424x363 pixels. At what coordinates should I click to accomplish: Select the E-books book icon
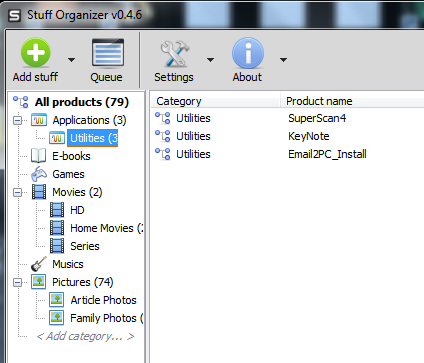38,156
